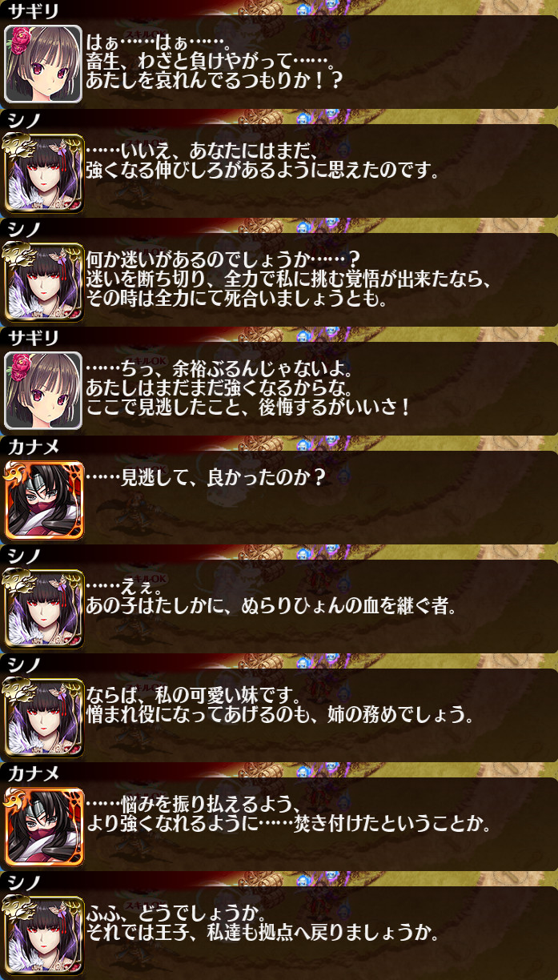Click Shino's portrait beside 何か迷いがあるのでしょうか
Screen dimensions: 558x980
43,282
